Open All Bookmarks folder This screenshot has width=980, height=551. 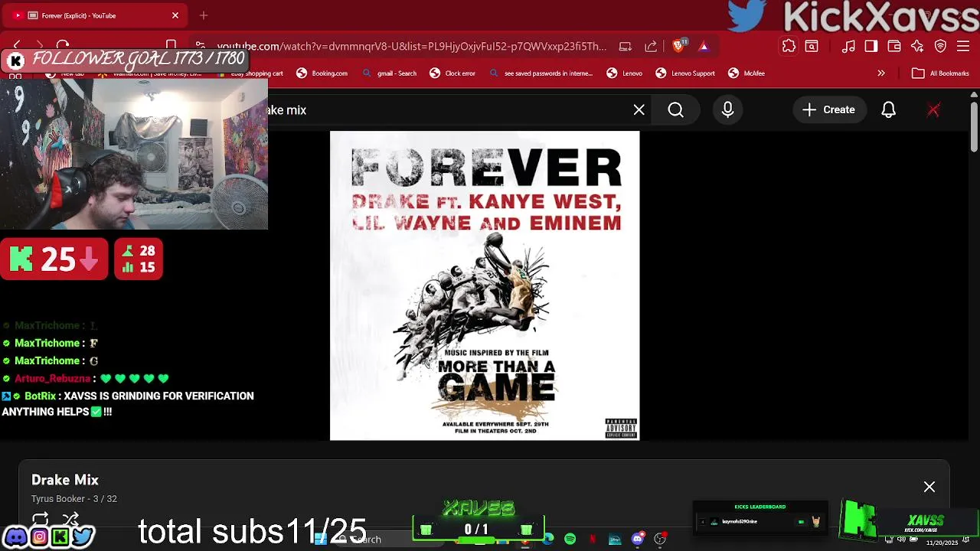pyautogui.click(x=941, y=73)
